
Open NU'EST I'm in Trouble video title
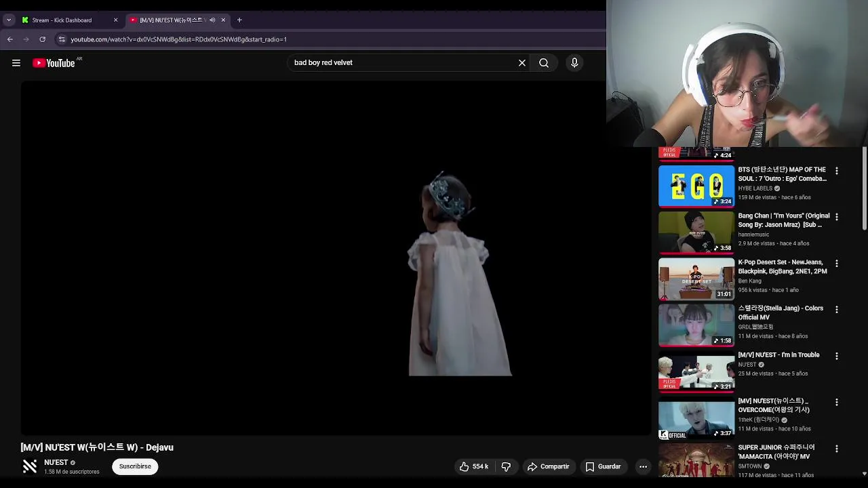tap(778, 355)
